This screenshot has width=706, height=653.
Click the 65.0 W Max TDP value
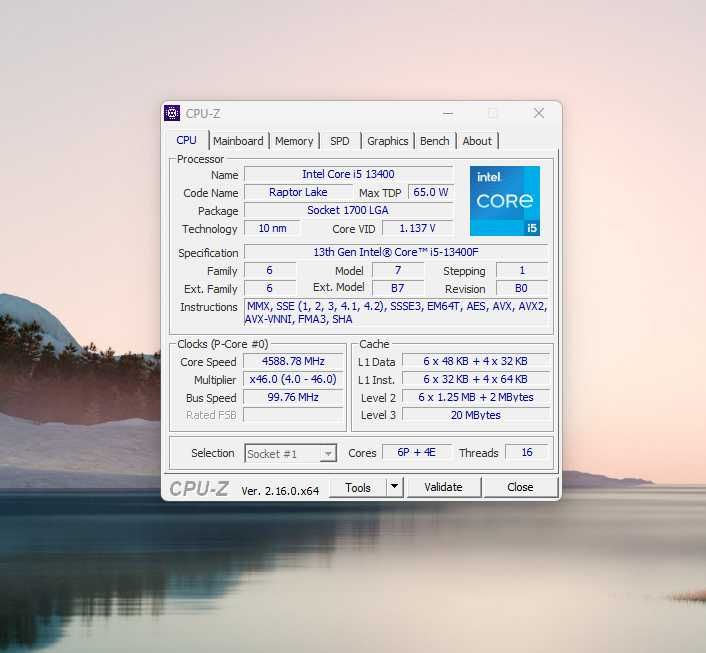point(430,192)
